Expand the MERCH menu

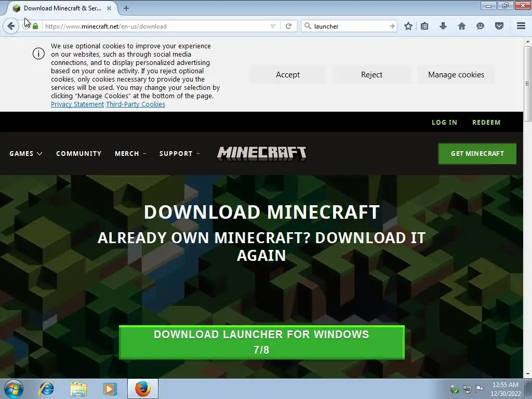pos(130,153)
